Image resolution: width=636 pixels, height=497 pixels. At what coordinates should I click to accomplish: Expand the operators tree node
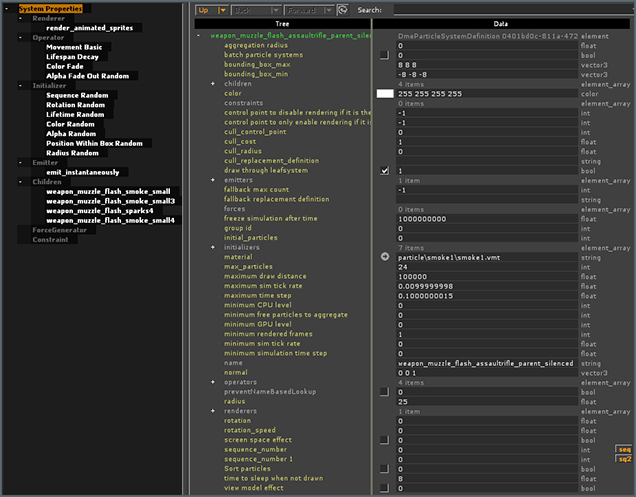point(213,382)
